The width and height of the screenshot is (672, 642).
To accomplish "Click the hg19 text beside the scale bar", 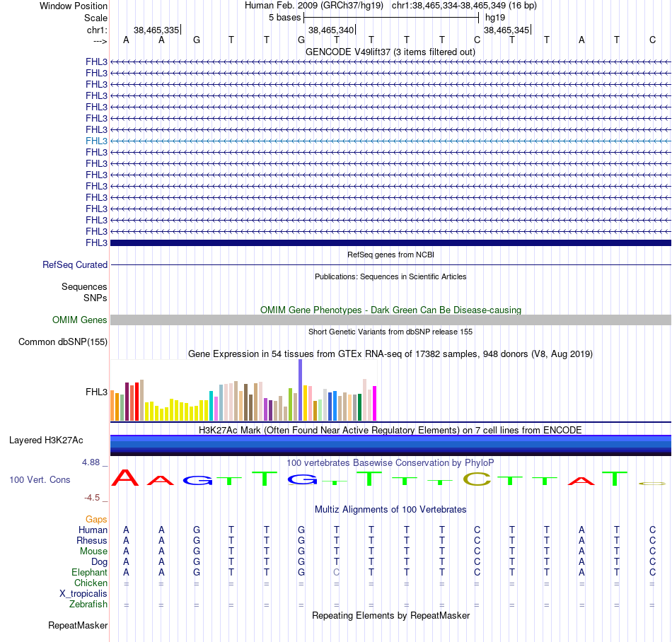I will [495, 18].
